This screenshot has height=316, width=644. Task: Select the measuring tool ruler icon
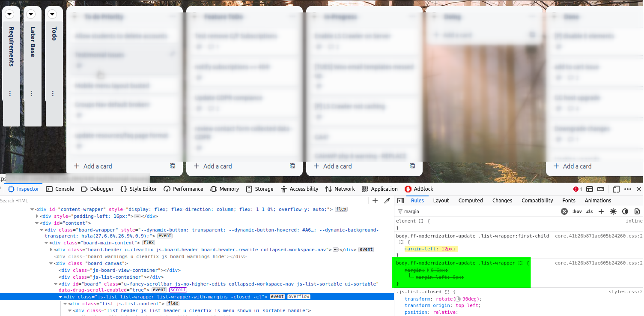pos(601,189)
